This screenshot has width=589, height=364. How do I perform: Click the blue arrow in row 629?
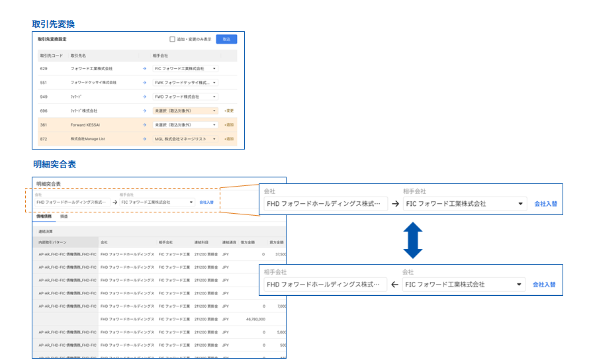point(144,68)
